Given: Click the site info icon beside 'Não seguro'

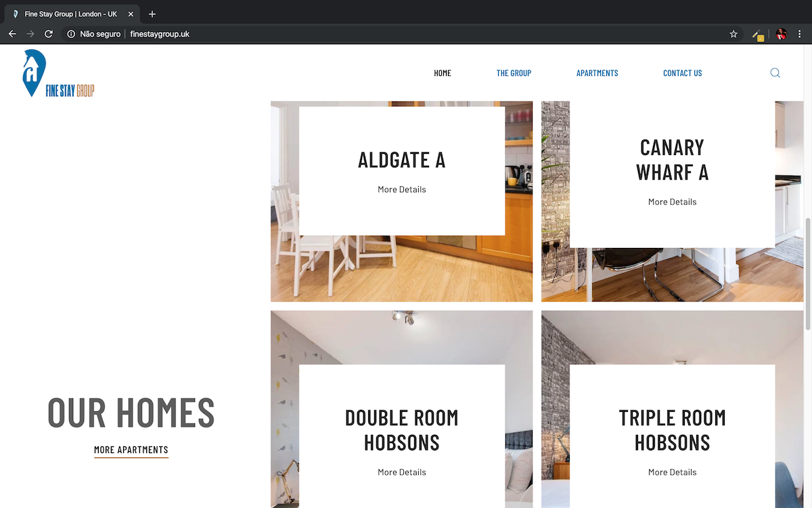Looking at the screenshot, I should [71, 34].
